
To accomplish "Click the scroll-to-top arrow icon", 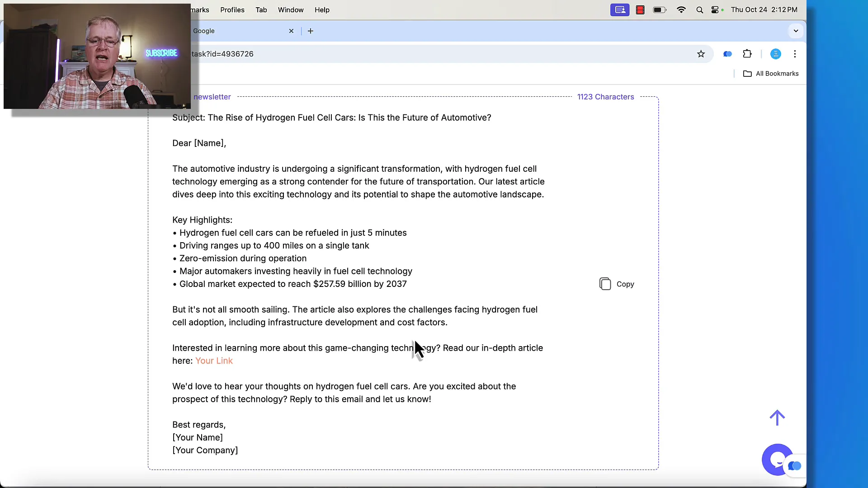I will [777, 418].
